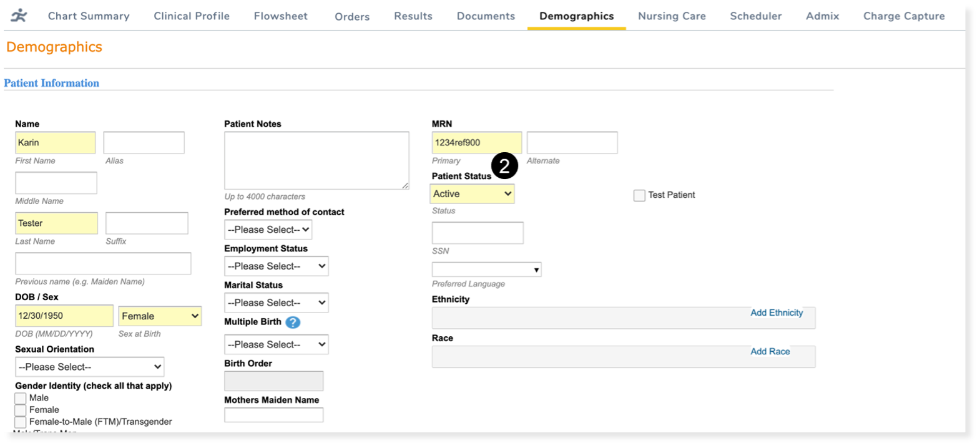Check the Female gender identity box
The image size is (980, 446).
point(21,410)
